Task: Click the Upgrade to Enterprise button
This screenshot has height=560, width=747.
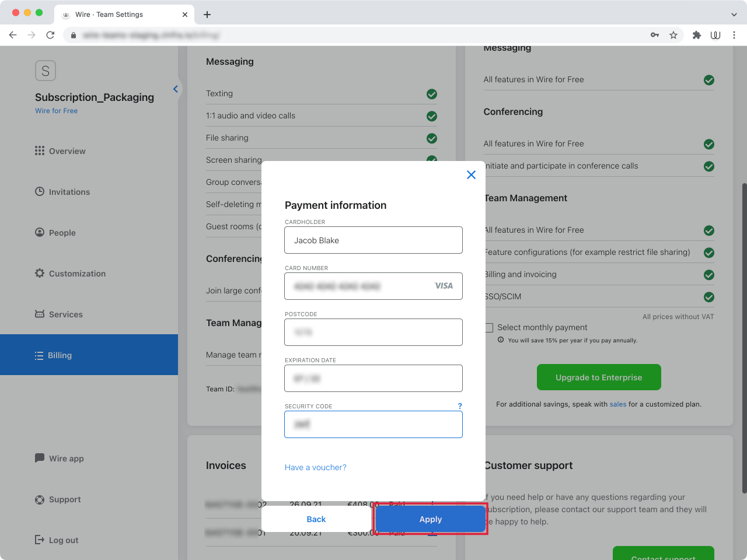Action: pos(599,377)
